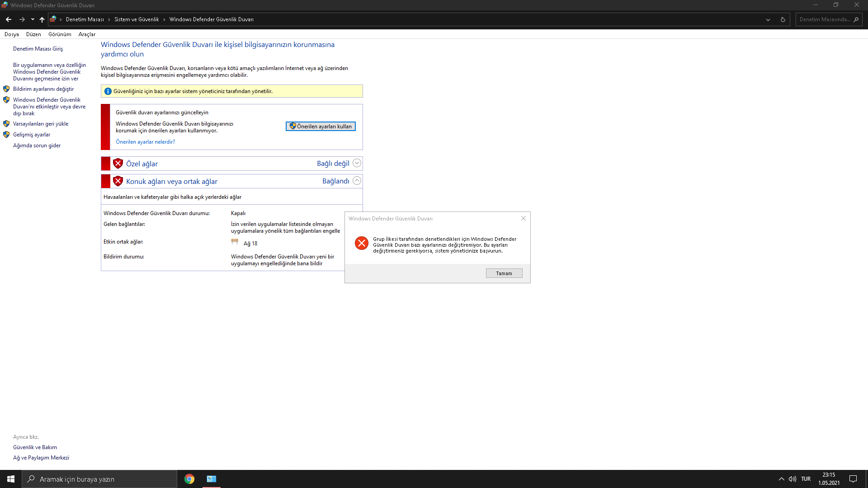Click the 'Ağ 18' network name
The width and height of the screenshot is (868, 488).
pos(250,244)
